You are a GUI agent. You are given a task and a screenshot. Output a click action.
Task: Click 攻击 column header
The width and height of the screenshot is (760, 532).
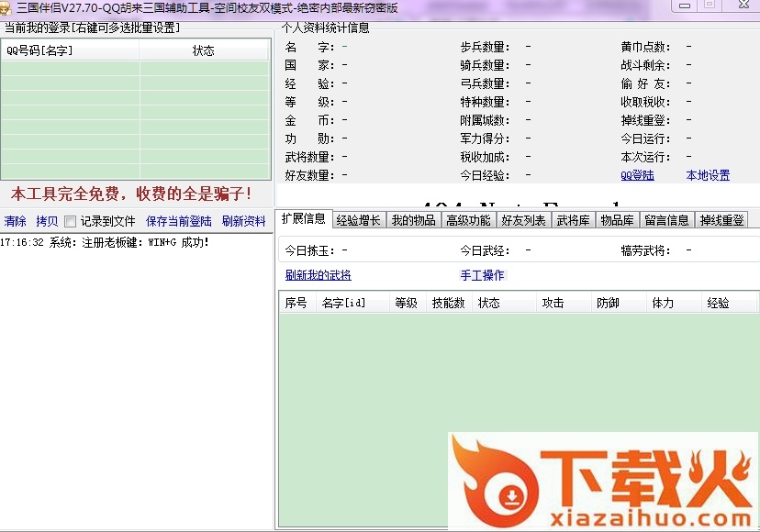click(x=564, y=303)
